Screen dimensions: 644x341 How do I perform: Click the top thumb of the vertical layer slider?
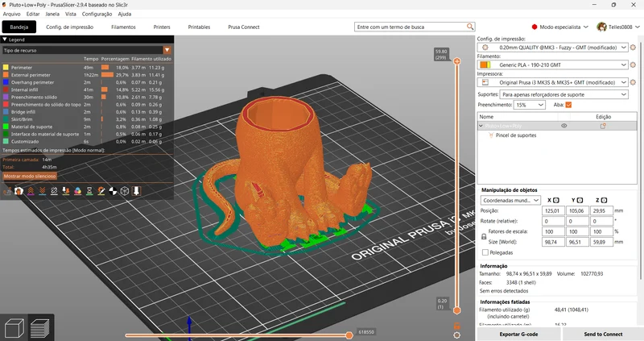click(x=456, y=61)
